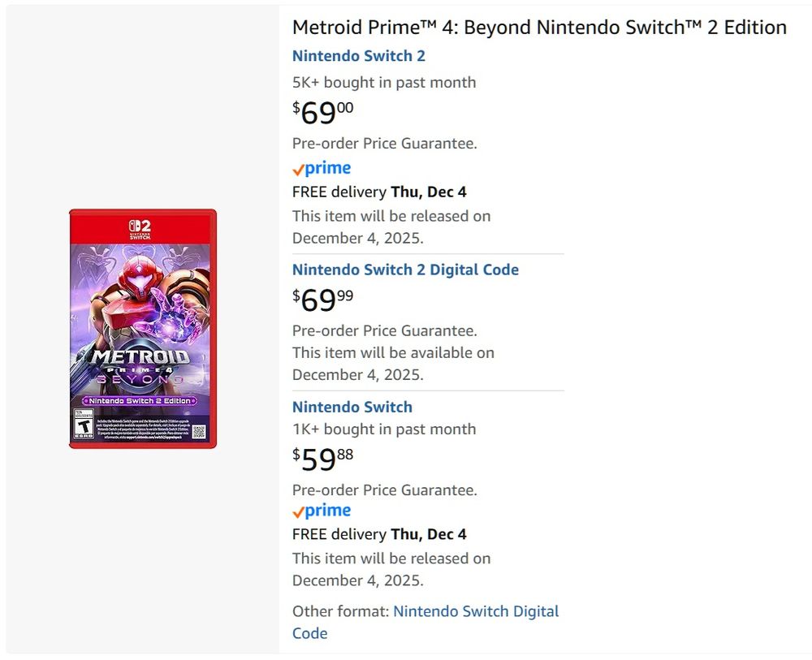Viewport: 812px width, 660px height.
Task: Click the orange checkmark of the lower Prime logo
Action: point(298,511)
